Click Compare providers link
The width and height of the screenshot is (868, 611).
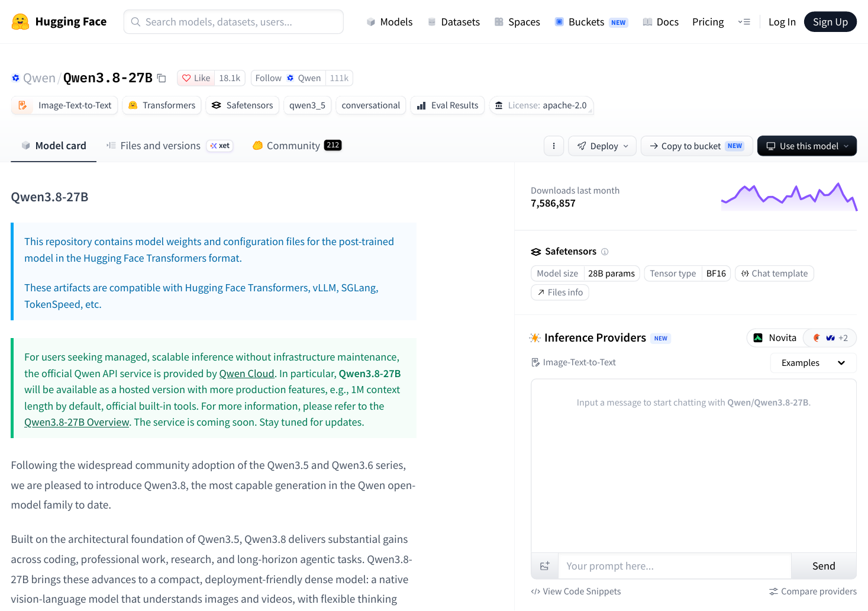[x=813, y=591]
